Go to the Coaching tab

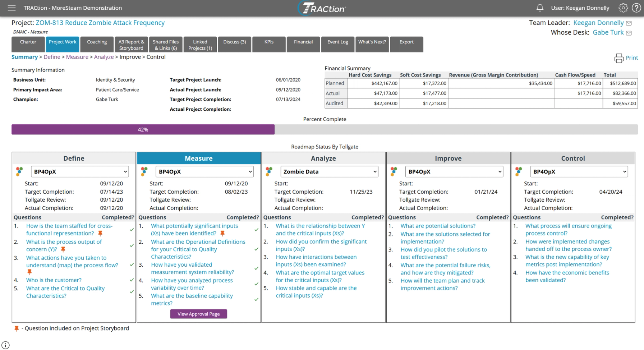(x=97, y=45)
